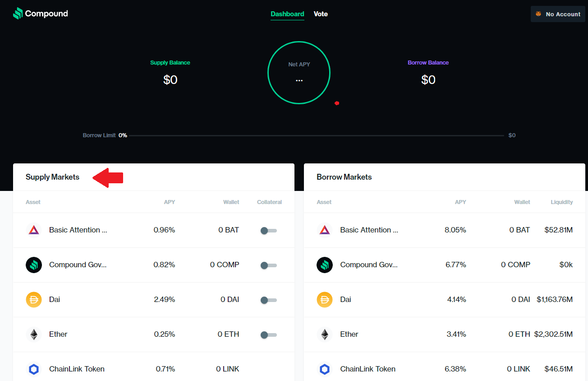Open Ether row in Borrow Markets
The image size is (588, 381).
click(x=444, y=335)
